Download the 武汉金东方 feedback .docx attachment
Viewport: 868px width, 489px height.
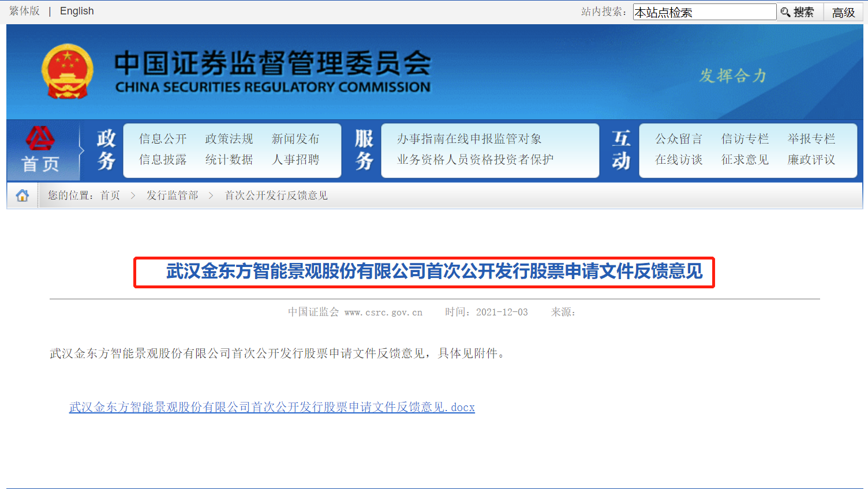(272, 407)
